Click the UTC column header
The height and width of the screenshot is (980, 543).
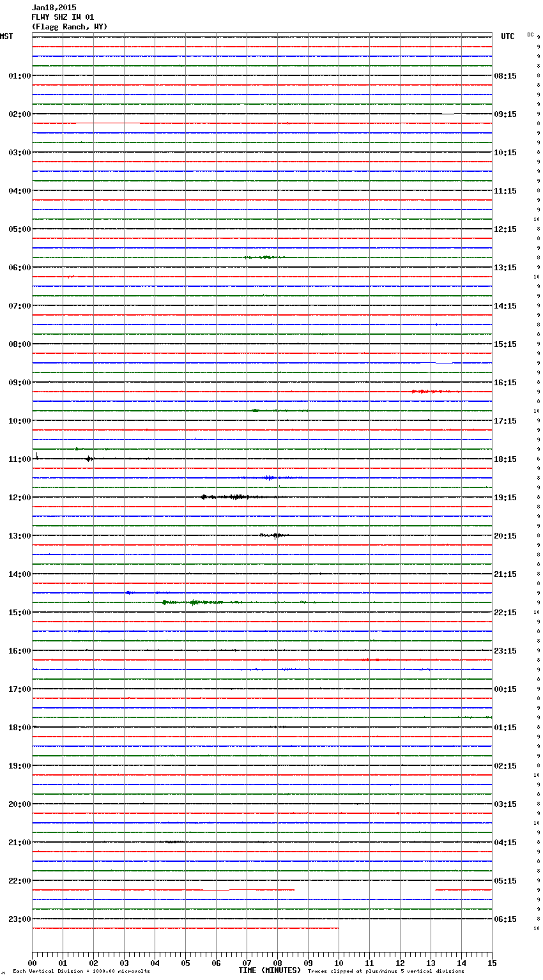(x=508, y=36)
